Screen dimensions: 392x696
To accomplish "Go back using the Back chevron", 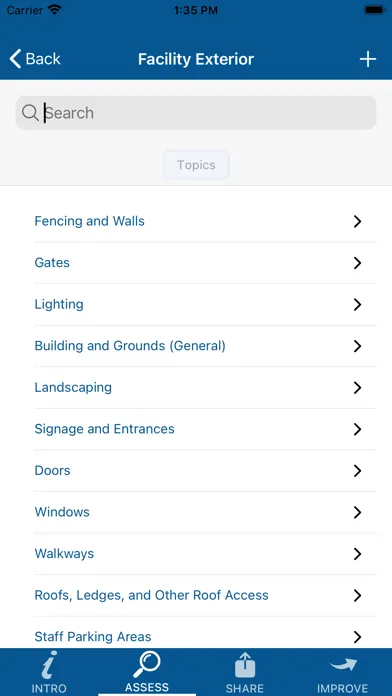I will [15, 59].
